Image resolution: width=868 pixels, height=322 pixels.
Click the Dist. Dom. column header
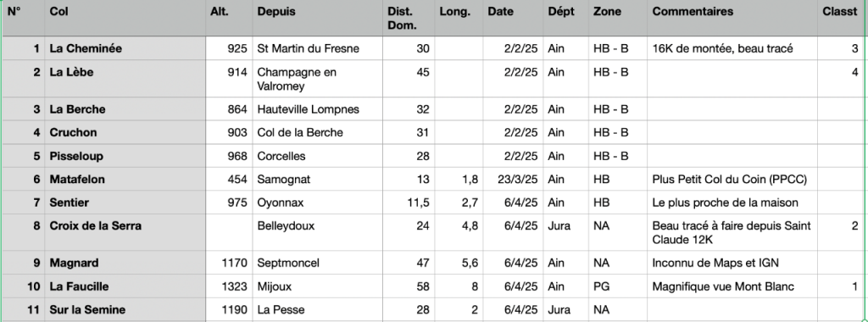[409, 19]
